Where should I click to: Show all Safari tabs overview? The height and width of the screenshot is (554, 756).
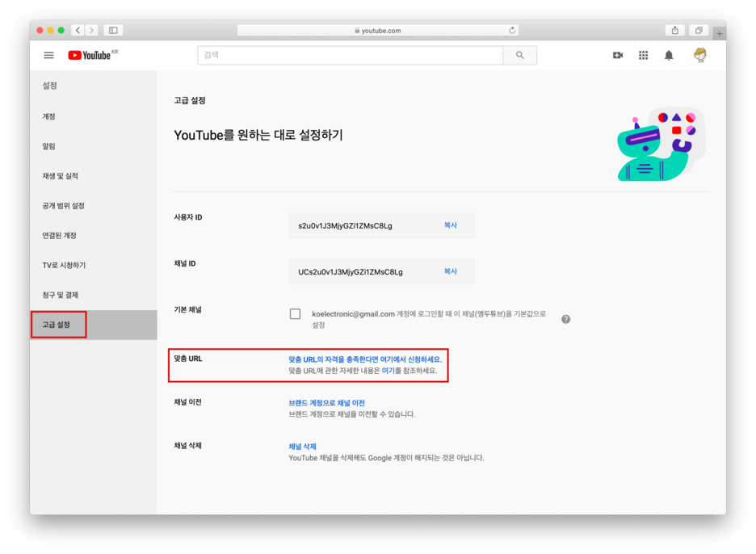(699, 30)
